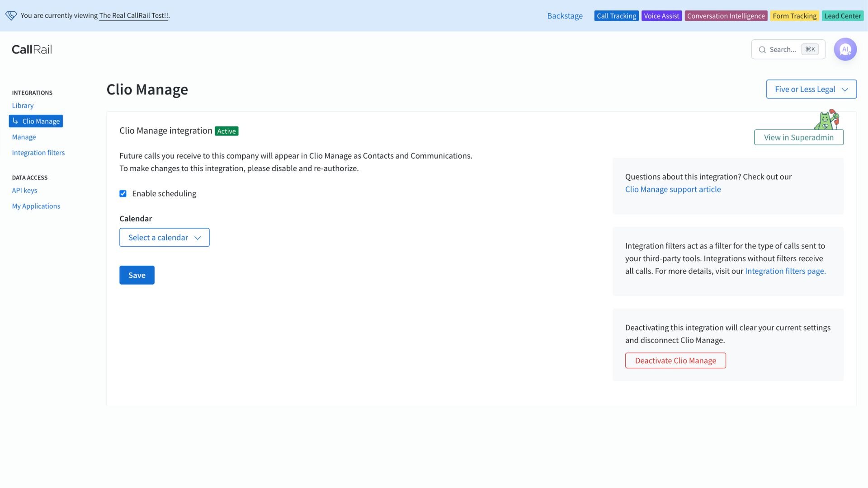This screenshot has height=488, width=868.
Task: Open Integration filters in the sidebar
Action: pyautogui.click(x=38, y=153)
